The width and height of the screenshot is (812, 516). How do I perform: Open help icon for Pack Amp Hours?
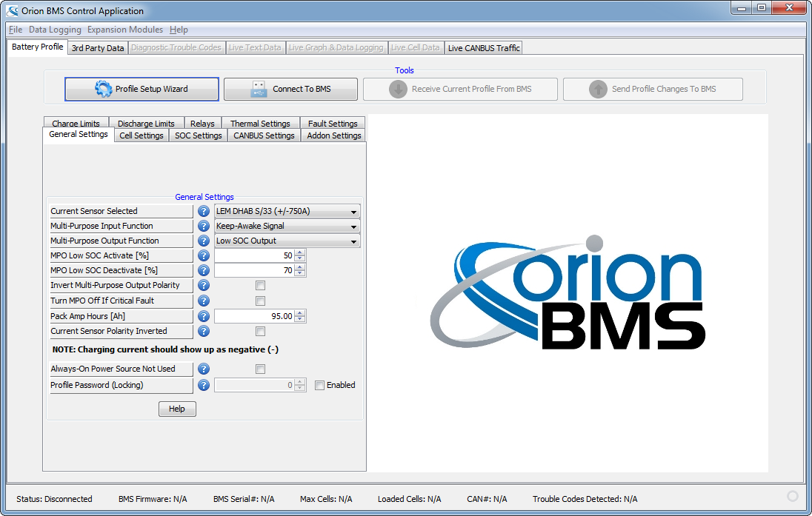point(204,316)
